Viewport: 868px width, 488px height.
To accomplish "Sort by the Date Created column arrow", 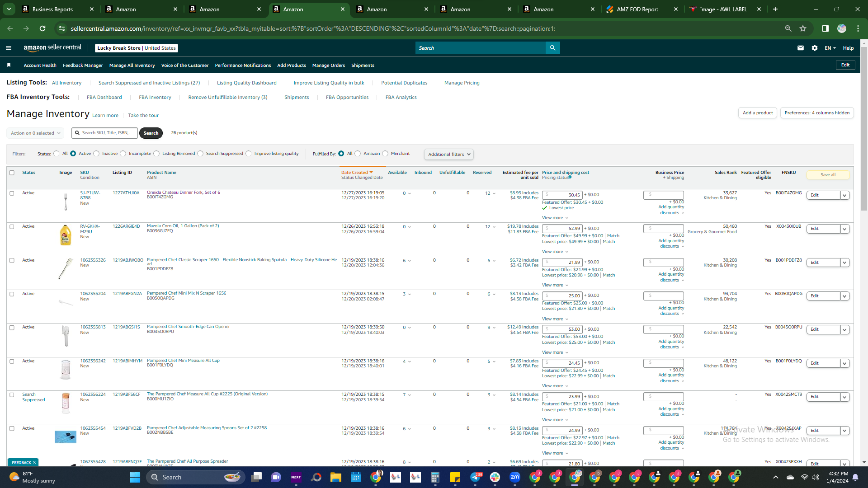I will [371, 172].
